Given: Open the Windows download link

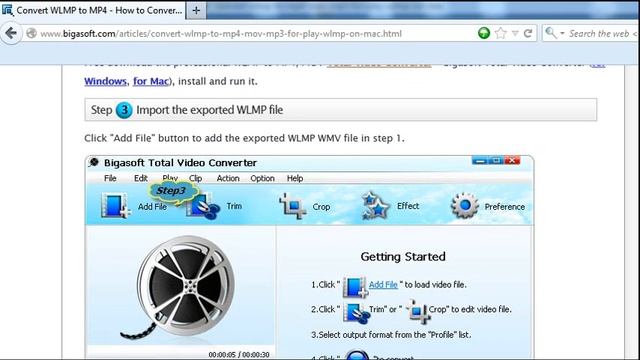Looking at the screenshot, I should (x=105, y=81).
